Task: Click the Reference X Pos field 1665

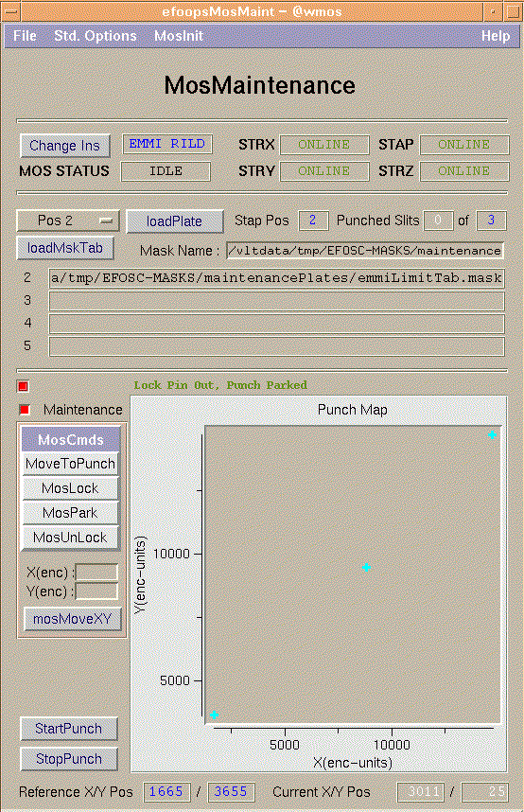Action: pyautogui.click(x=166, y=792)
